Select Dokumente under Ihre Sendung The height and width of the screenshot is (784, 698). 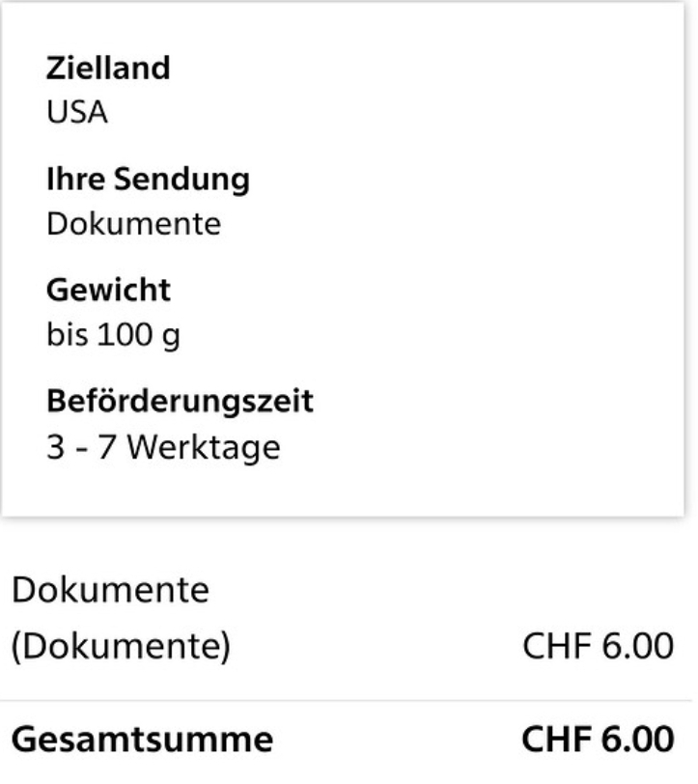click(x=133, y=224)
